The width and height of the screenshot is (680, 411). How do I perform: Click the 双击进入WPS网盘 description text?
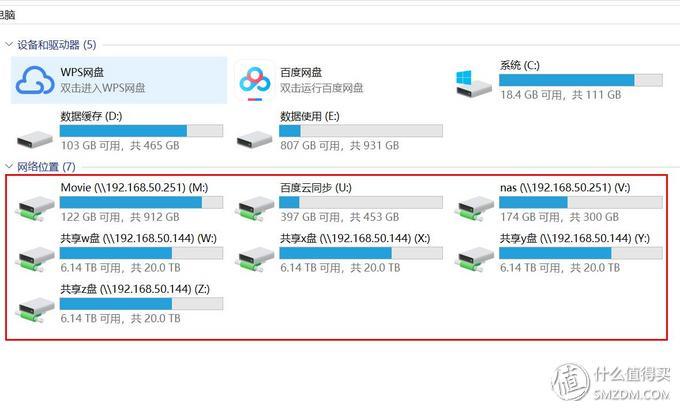103,88
